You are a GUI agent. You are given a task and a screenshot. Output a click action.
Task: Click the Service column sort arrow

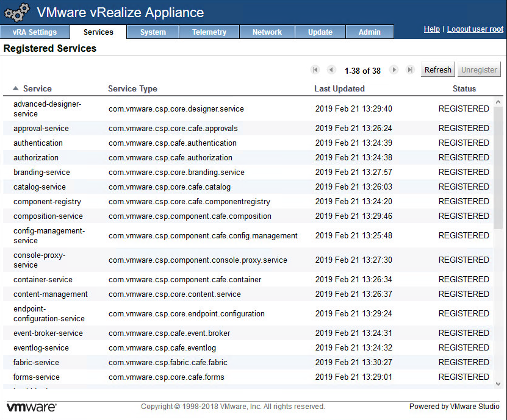[x=16, y=88]
